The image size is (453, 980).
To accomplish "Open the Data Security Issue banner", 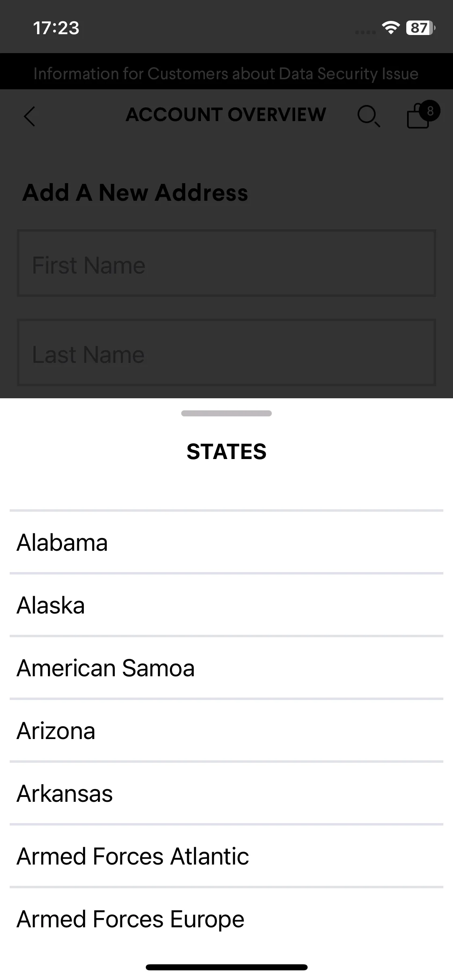I will (x=226, y=73).
